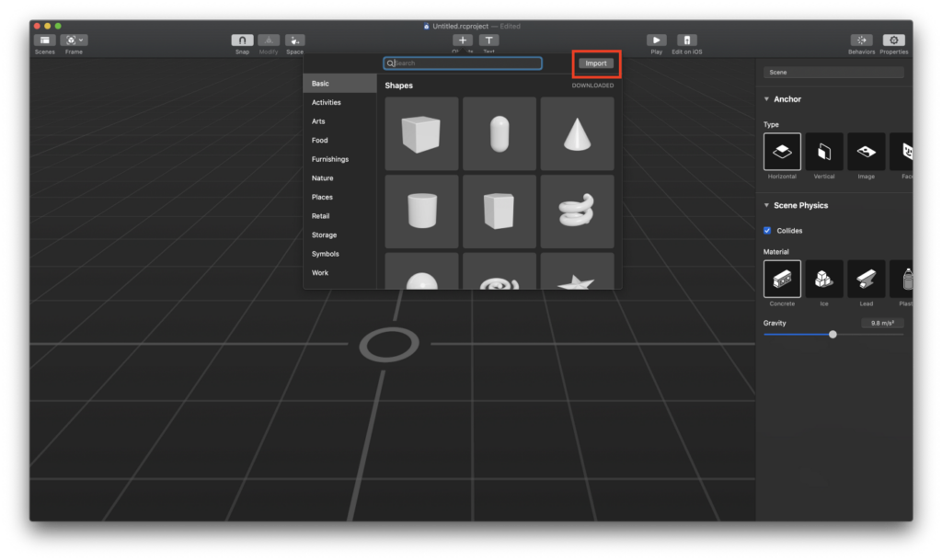Select the Vertical anchor type
This screenshot has height=560, width=942.
click(x=823, y=151)
